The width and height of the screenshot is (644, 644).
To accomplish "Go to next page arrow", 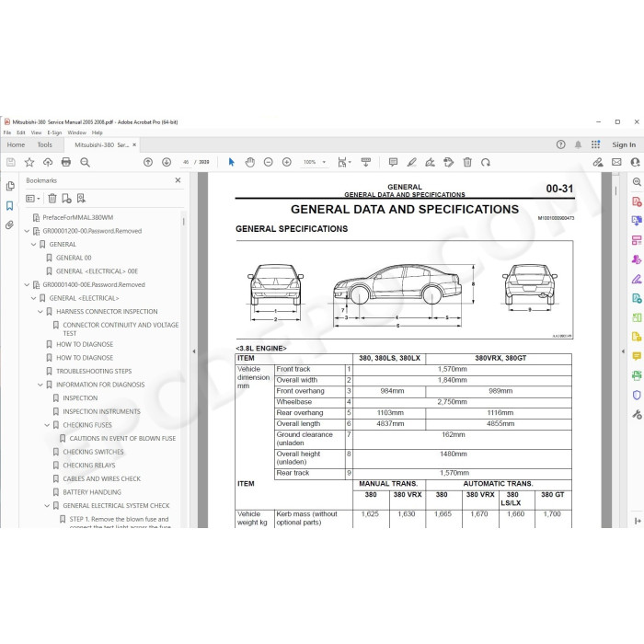I will (167, 162).
